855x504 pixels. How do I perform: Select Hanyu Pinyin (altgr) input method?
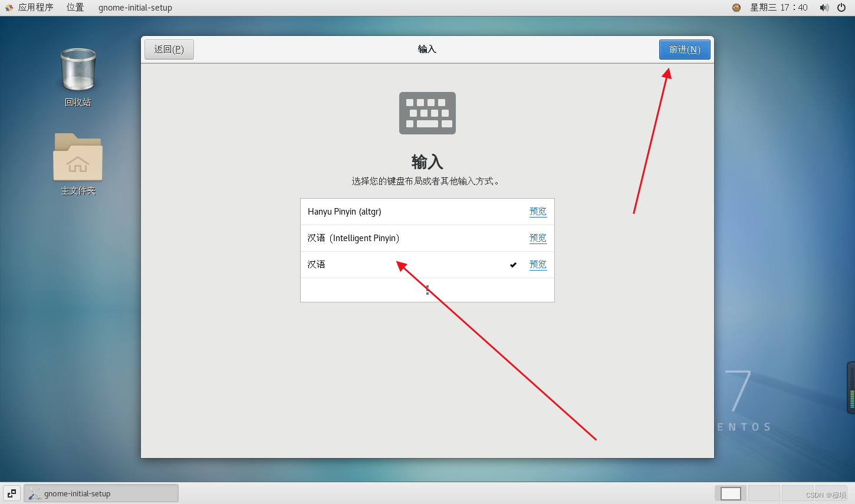coord(427,212)
